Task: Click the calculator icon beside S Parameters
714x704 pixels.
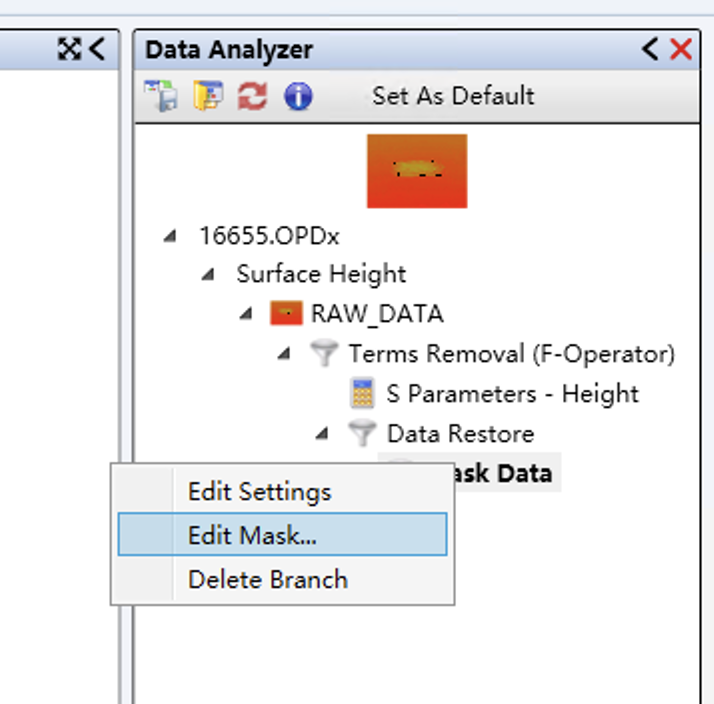Action: [362, 394]
